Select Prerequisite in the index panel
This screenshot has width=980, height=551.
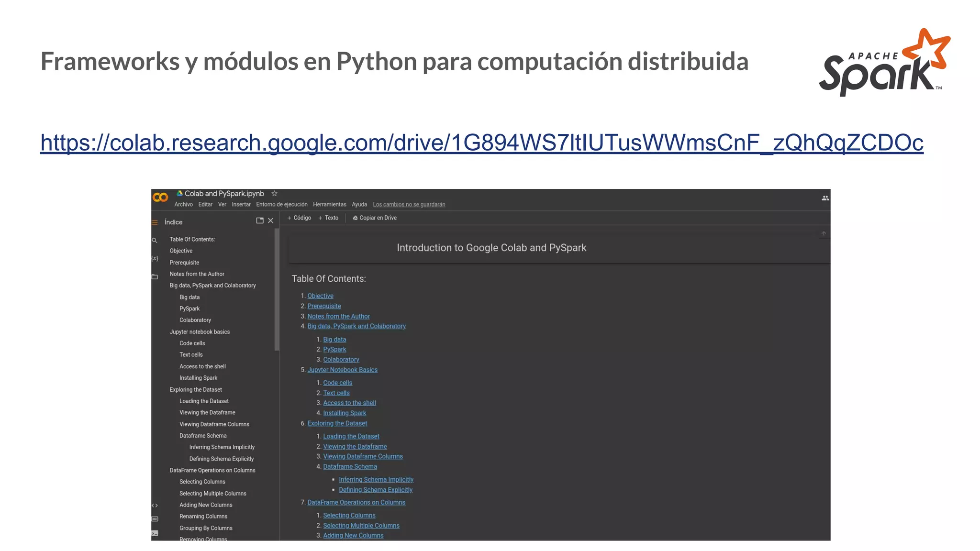184,263
